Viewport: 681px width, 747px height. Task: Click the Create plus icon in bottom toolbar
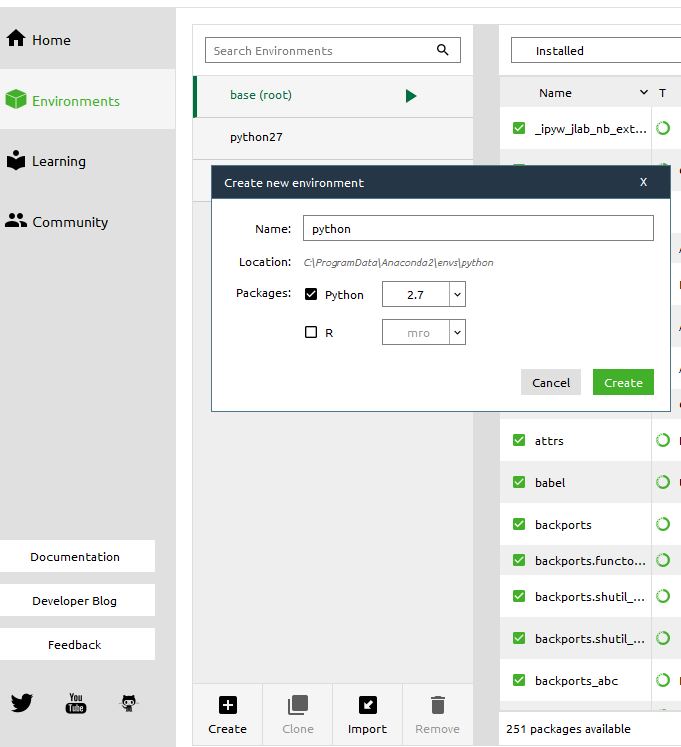tap(227, 705)
